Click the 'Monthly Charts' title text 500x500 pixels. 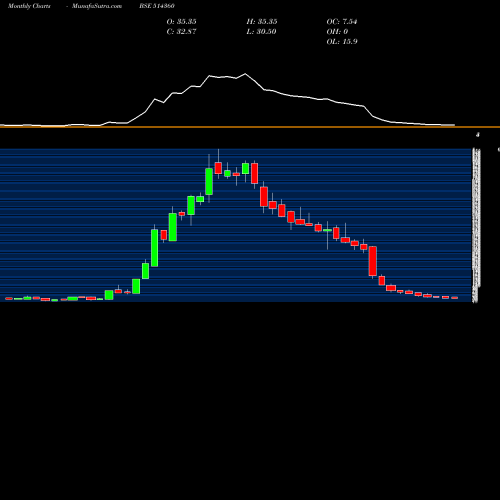29,6
